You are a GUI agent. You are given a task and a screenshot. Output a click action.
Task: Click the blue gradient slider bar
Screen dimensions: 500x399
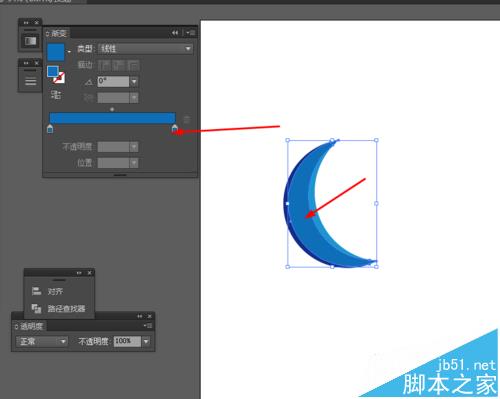coord(113,118)
